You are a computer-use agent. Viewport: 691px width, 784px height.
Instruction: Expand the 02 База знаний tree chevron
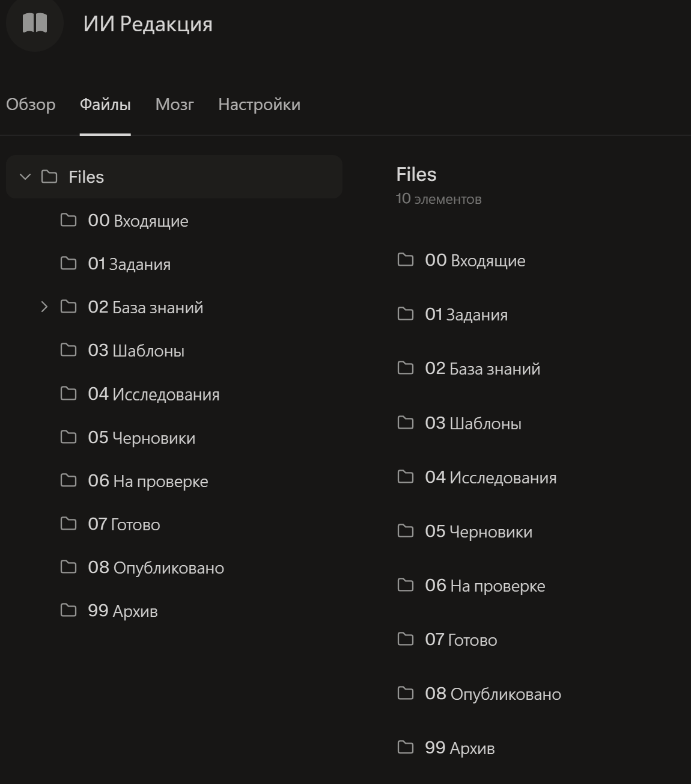(44, 307)
